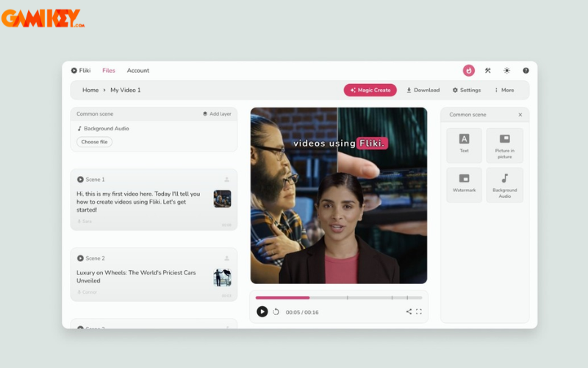Play Scene 2

pos(80,258)
